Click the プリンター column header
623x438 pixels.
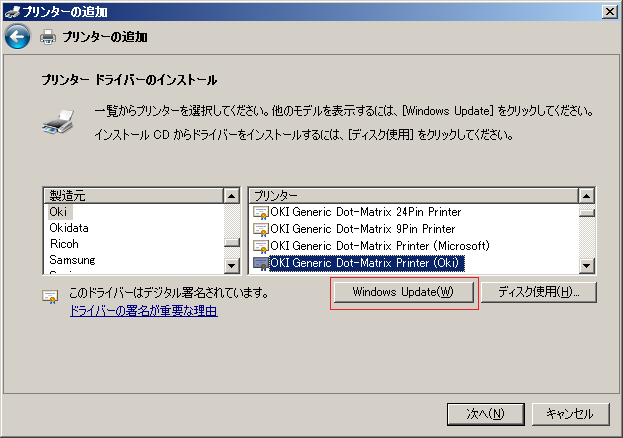click(x=414, y=196)
